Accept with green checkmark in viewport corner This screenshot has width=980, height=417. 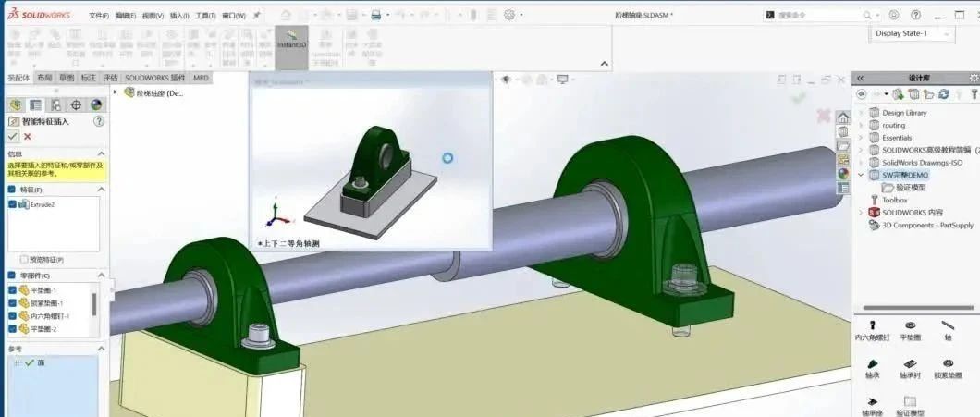[798, 97]
